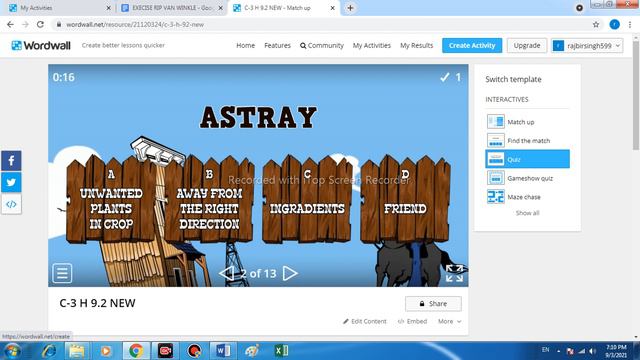640x360 pixels.
Task: Choose answer C Ingradients
Action: (x=307, y=200)
